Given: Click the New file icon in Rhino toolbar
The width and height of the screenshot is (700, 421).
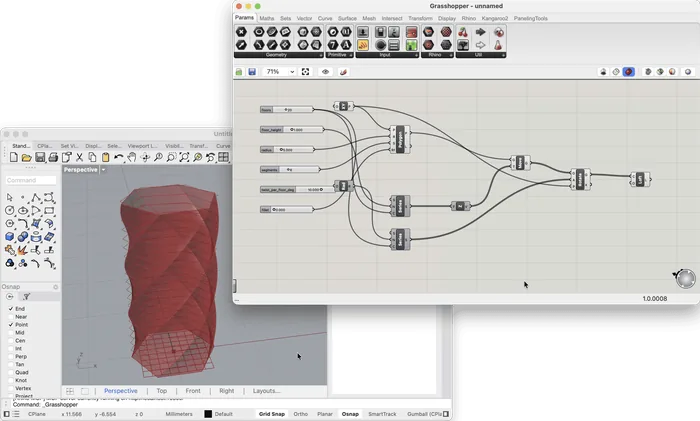Looking at the screenshot, I should click(14, 157).
